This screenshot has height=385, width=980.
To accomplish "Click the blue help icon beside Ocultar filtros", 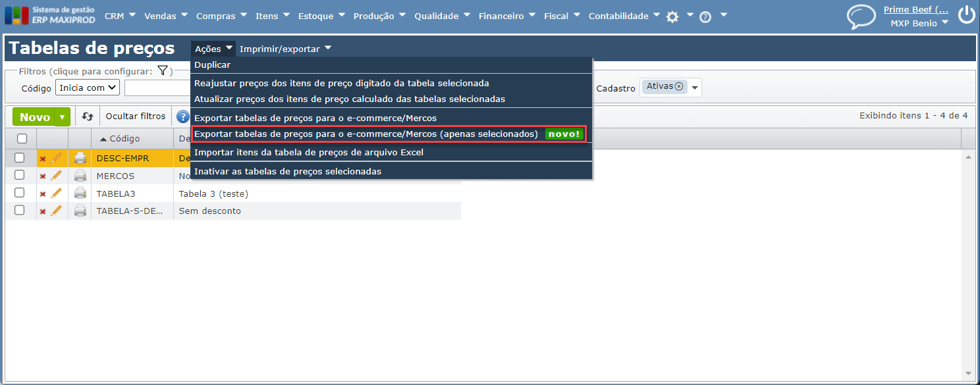I will [x=182, y=116].
